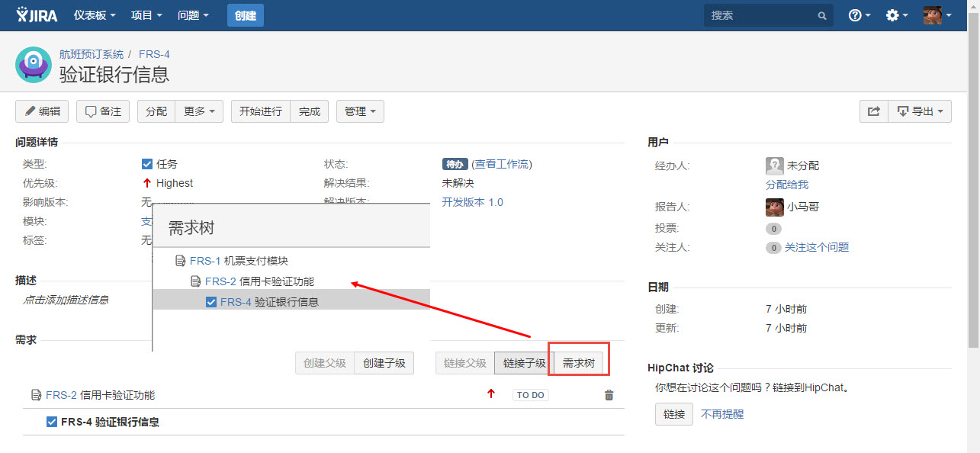Viewport: 980px width, 453px height.
Task: Open the 仪表板 dropdown menu
Action: (95, 15)
